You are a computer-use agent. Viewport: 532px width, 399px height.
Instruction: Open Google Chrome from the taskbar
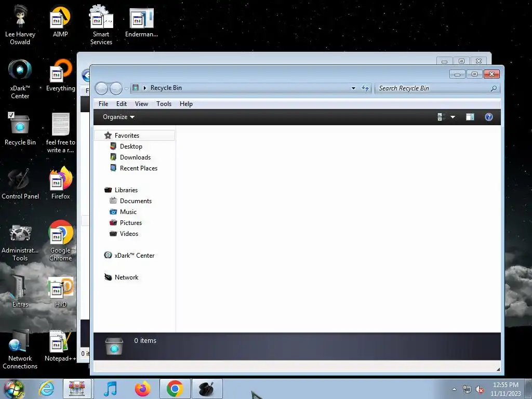point(175,389)
